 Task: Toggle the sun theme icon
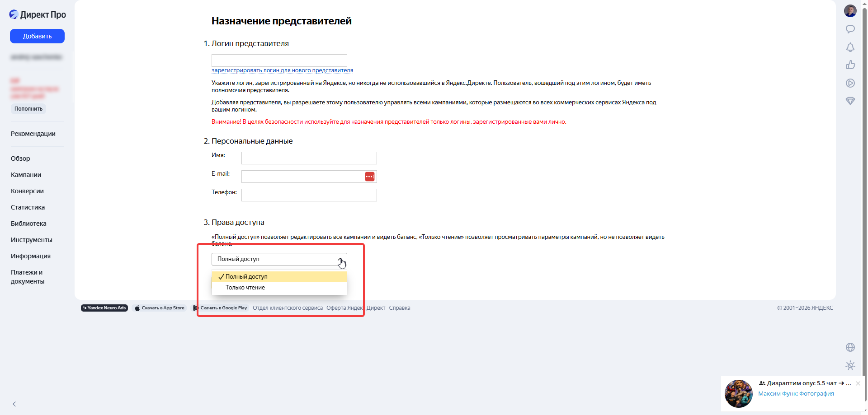click(x=850, y=365)
